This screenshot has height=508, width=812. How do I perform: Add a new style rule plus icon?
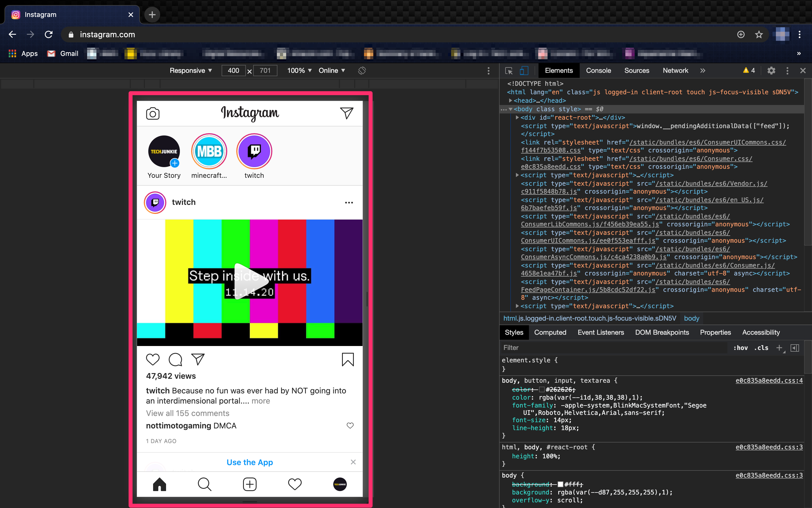780,348
